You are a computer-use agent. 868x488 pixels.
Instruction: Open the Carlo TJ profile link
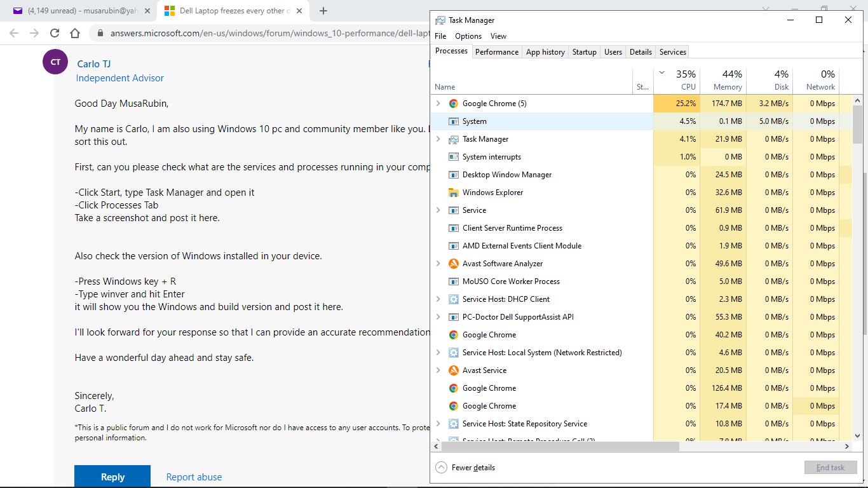[x=94, y=64]
